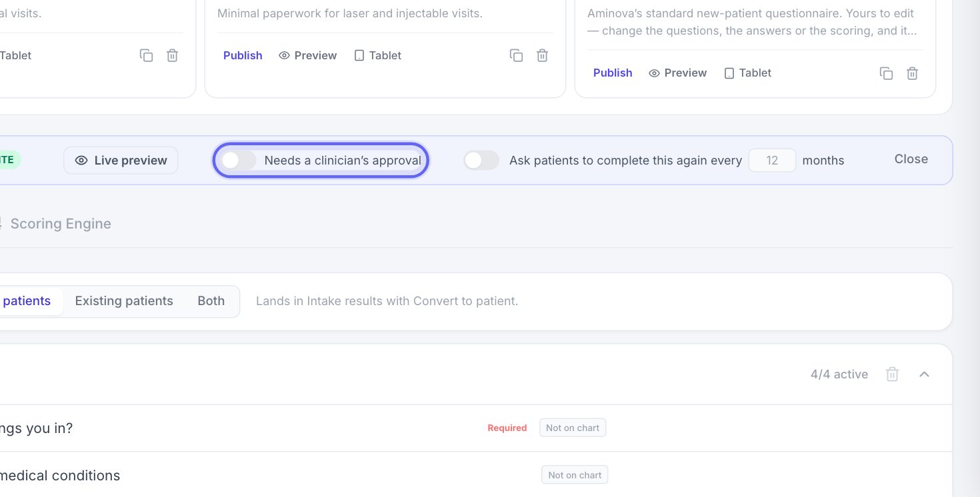Click Not on chart badge for medical conditions
The image size is (980, 497).
click(575, 475)
